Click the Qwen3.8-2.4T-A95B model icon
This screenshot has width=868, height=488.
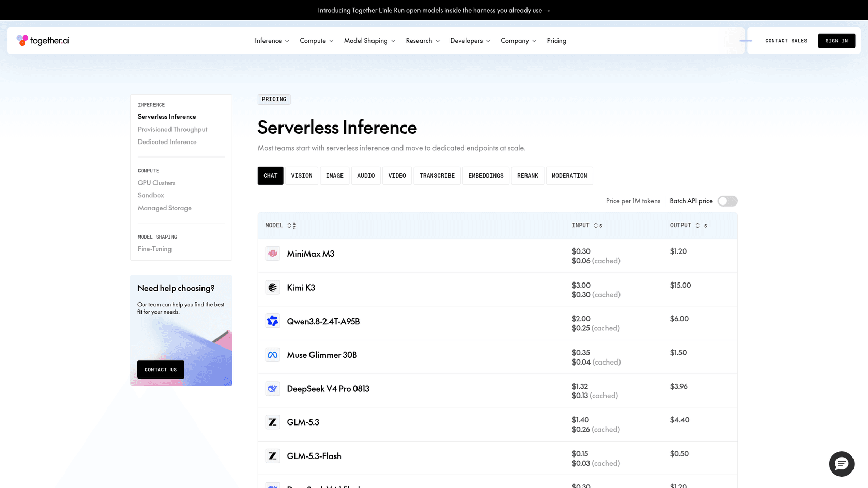click(272, 321)
